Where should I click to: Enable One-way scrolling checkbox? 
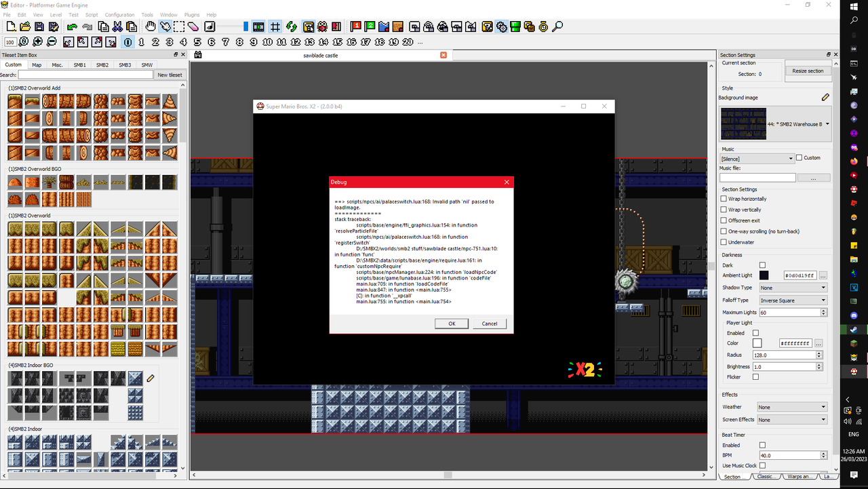tap(724, 231)
